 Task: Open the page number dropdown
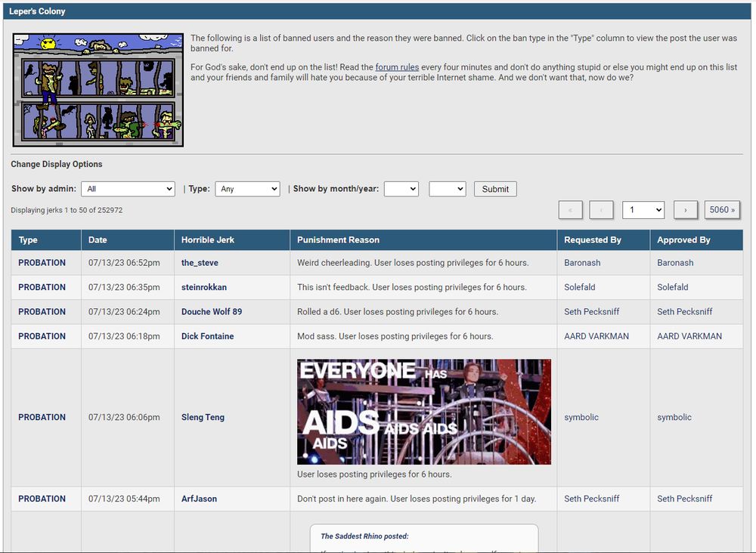(x=643, y=209)
